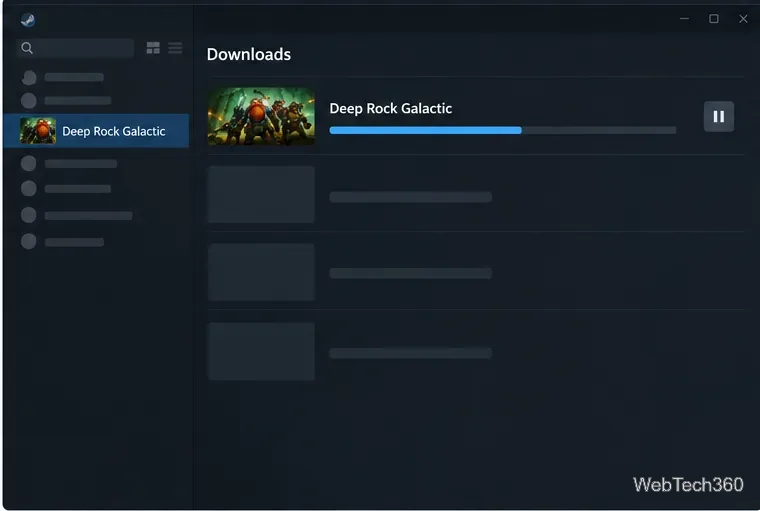Minimize the Steam window
The height and width of the screenshot is (511, 760).
pos(684,18)
